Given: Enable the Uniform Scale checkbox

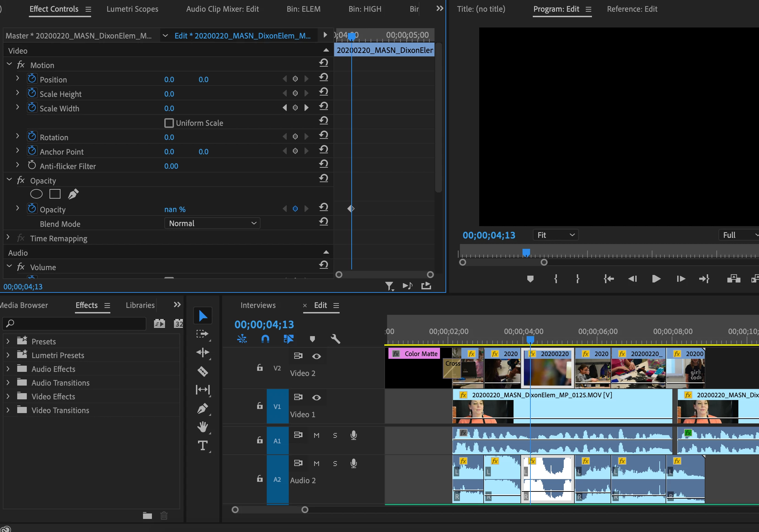Looking at the screenshot, I should click(169, 123).
